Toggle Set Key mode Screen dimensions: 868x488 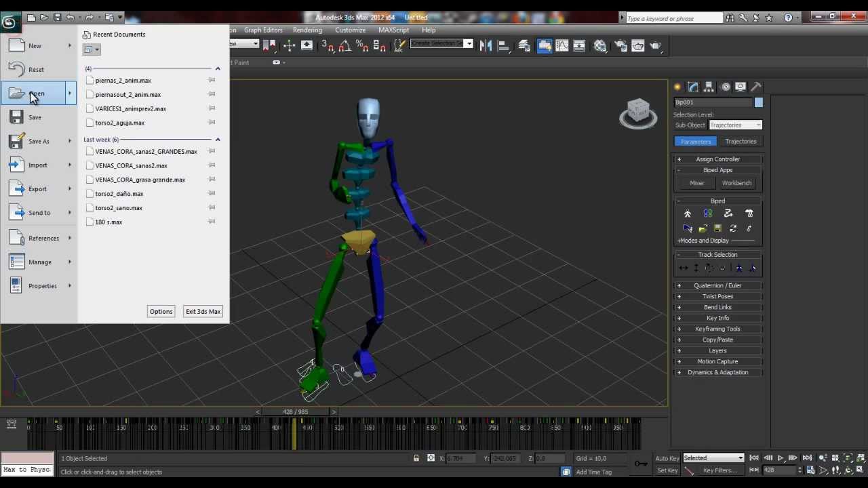(x=667, y=470)
